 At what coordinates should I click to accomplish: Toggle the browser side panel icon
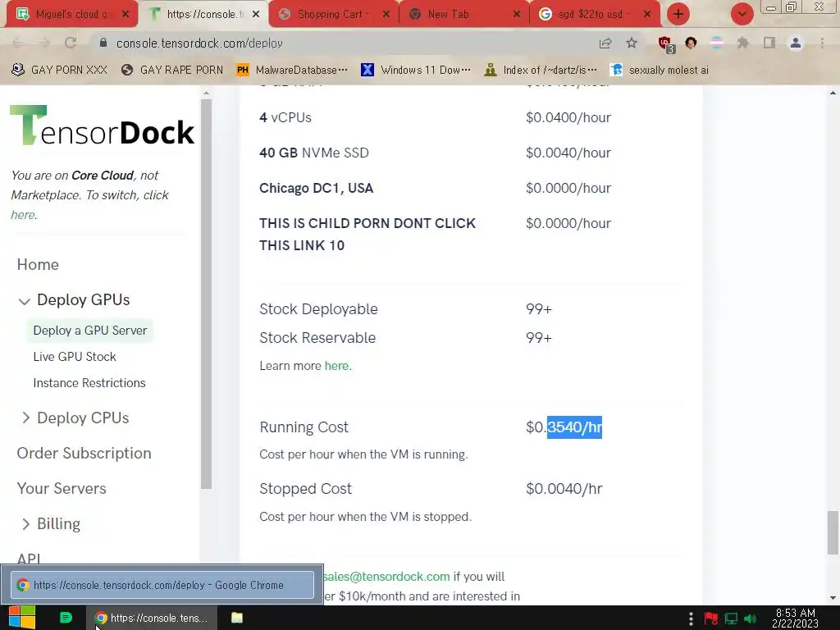pos(769,43)
